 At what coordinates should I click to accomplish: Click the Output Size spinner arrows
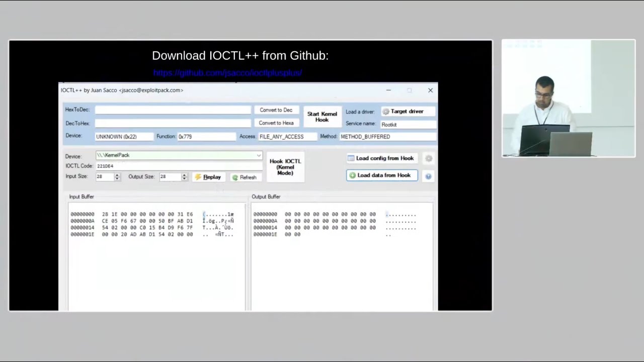[x=184, y=176]
